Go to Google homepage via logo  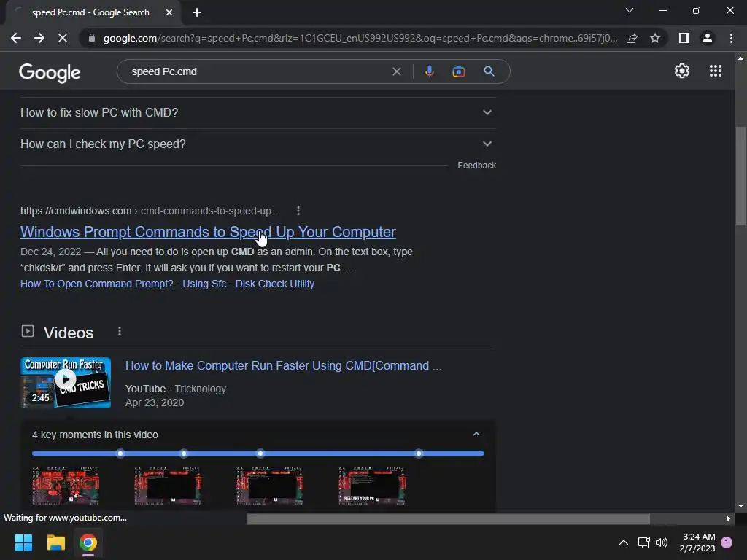(x=50, y=72)
